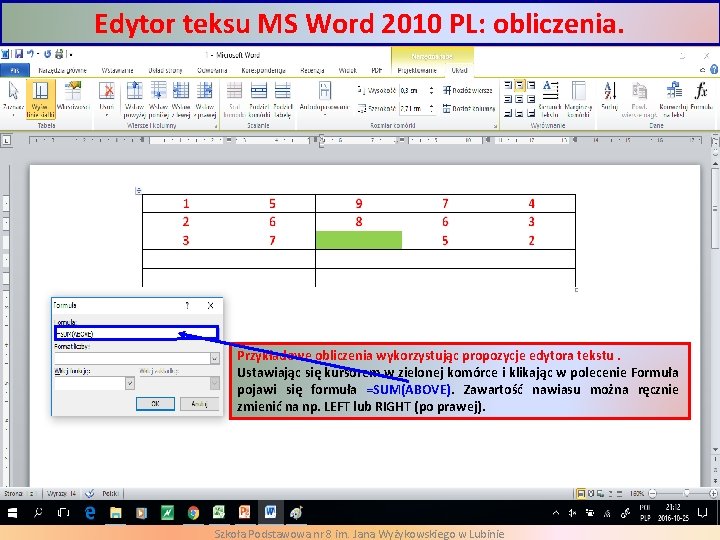Select align top center alignment button
The image size is (720, 540).
coord(519,85)
